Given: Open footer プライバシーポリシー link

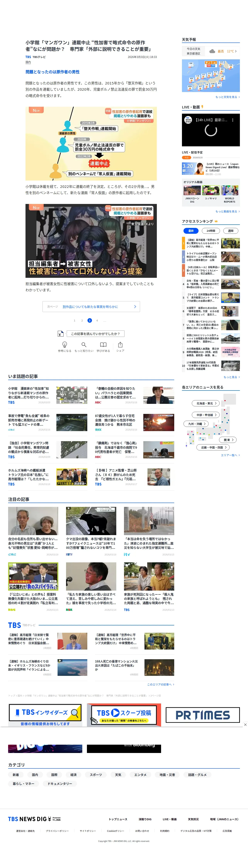Looking at the screenshot, I should click(x=57, y=831).
